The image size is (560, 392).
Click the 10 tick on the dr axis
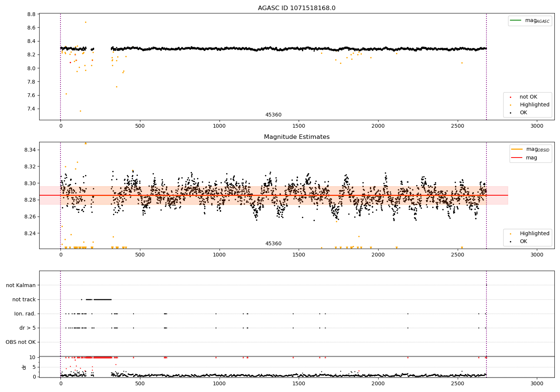pyautogui.click(x=32, y=357)
